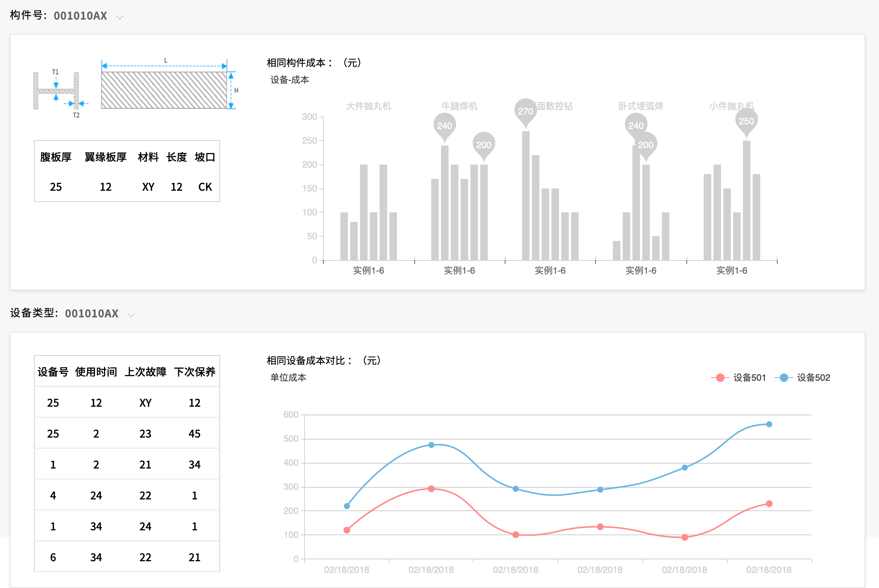Image resolution: width=879 pixels, height=588 pixels.
Task: Click the 270 value pin marker
Action: pos(525,111)
